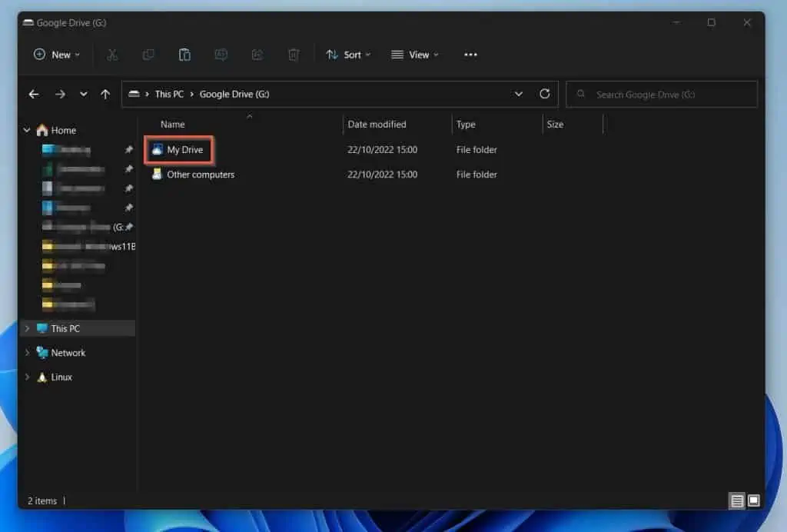Click the Share icon in toolbar
Screen dimensions: 787x532
(x=257, y=55)
